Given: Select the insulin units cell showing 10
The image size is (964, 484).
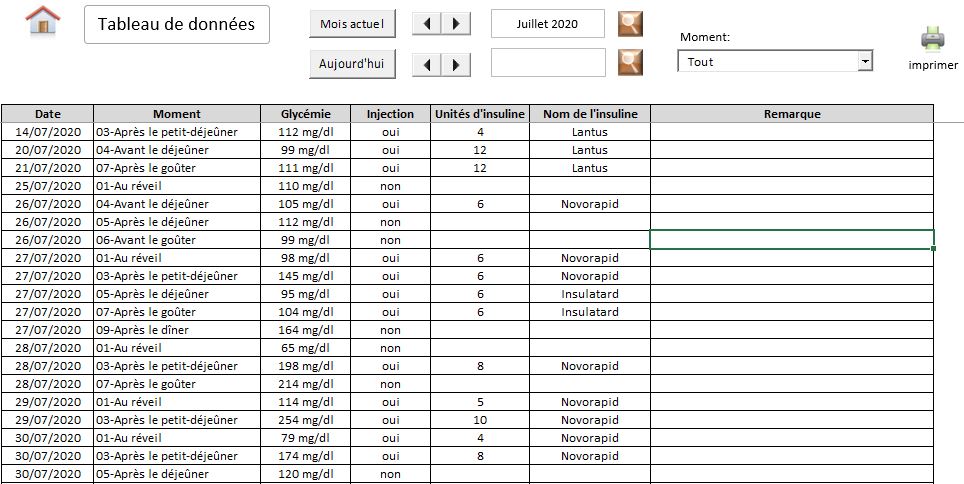Looking at the screenshot, I should tap(480, 420).
